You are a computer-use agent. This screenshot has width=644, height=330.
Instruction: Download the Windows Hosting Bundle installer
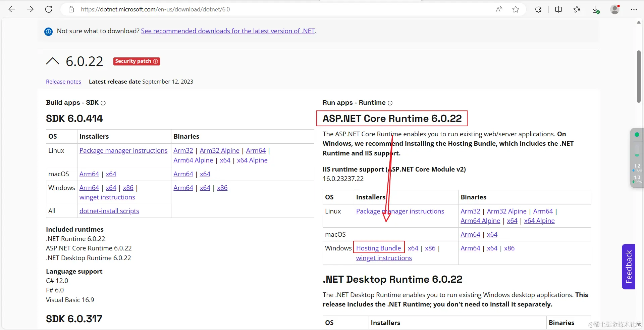coord(379,248)
